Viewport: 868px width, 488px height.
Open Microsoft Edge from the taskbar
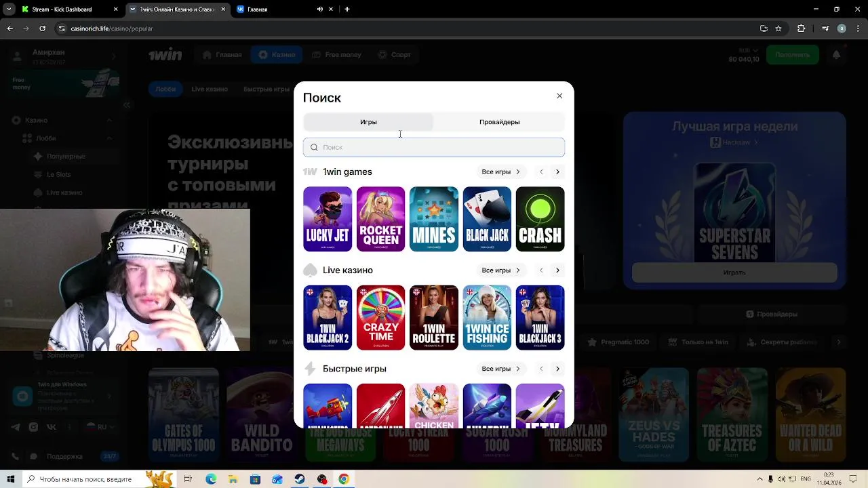(x=211, y=479)
